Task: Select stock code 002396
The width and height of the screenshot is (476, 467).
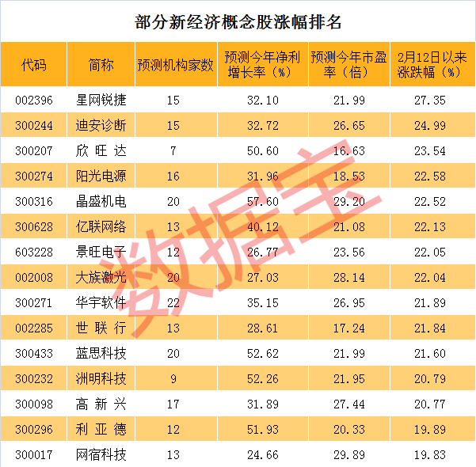Action: [x=34, y=101]
